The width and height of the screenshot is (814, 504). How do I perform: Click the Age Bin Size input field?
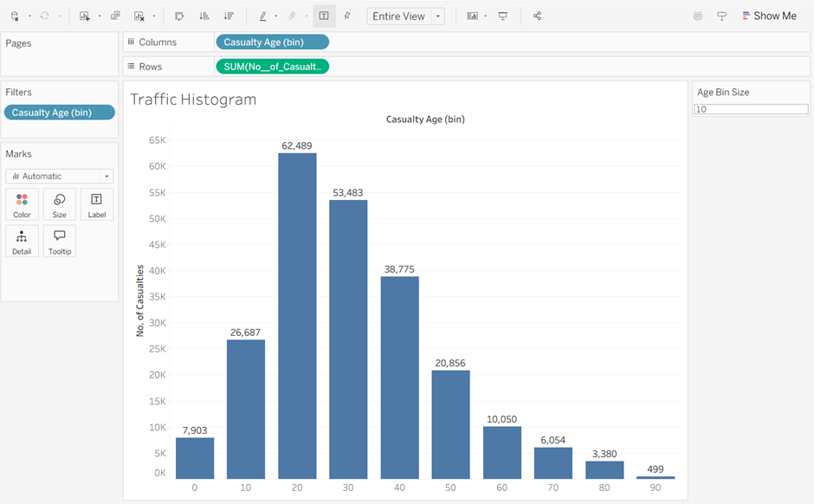coord(751,110)
